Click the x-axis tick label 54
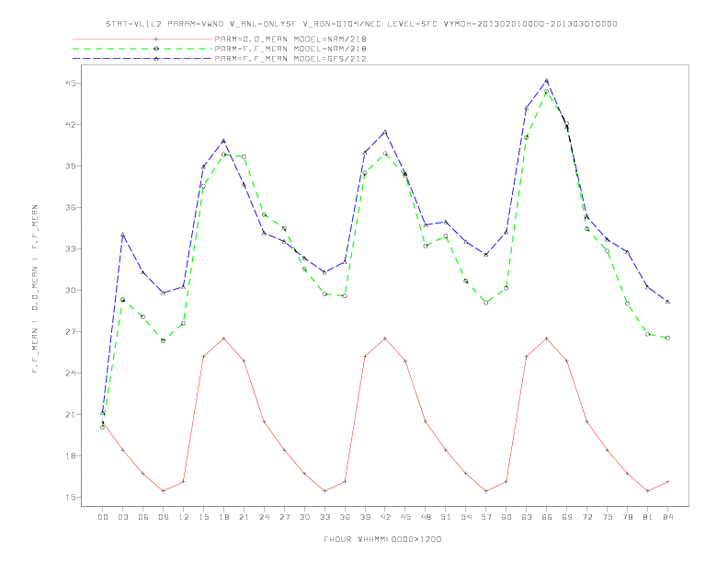Screen dimensions: 728x563 (466, 517)
